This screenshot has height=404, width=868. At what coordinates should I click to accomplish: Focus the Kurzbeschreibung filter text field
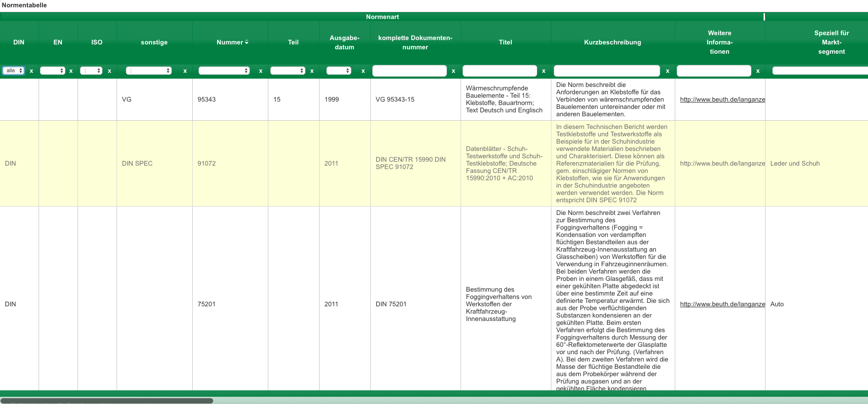pos(607,71)
